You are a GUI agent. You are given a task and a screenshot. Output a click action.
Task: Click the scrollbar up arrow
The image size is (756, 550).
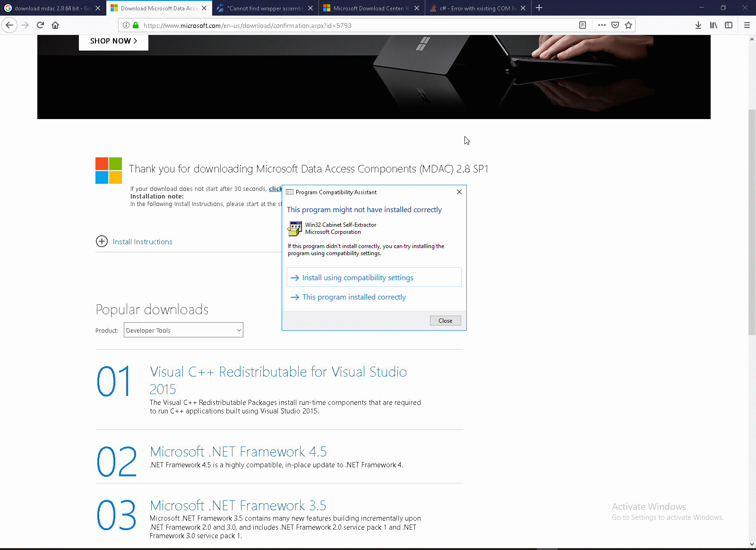point(752,39)
